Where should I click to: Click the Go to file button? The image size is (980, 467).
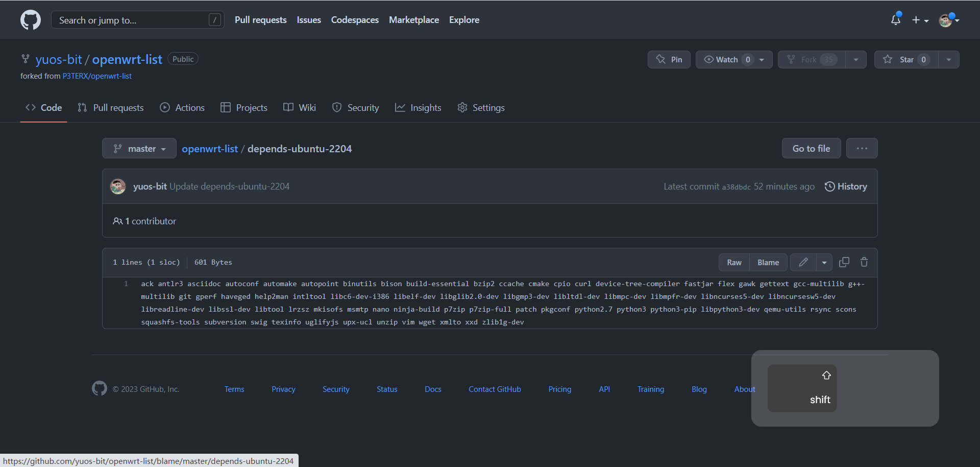[x=811, y=149]
